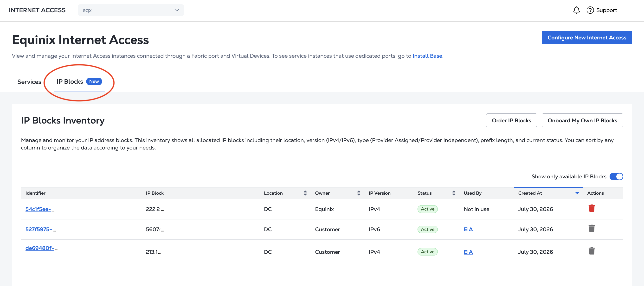Click trash icon for row de69480f
The width and height of the screenshot is (644, 286).
pos(592,251)
